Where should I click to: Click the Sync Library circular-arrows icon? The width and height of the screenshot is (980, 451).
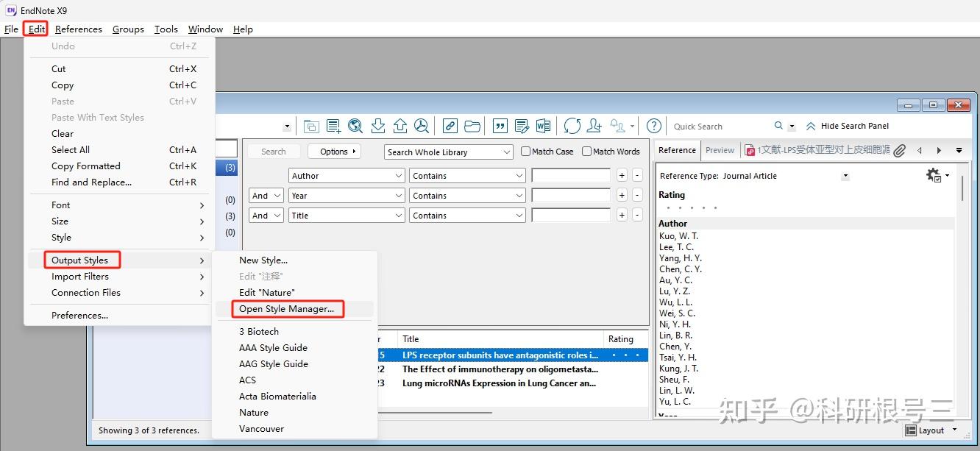(x=572, y=126)
